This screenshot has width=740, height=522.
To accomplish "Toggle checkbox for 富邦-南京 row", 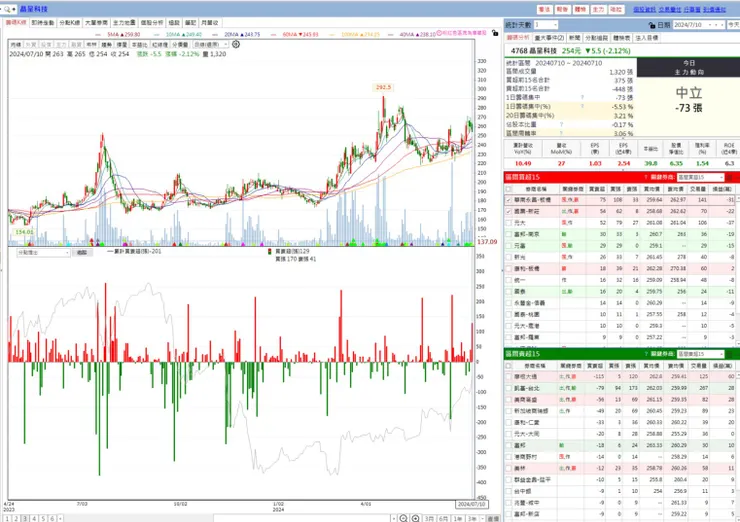I will (509, 234).
